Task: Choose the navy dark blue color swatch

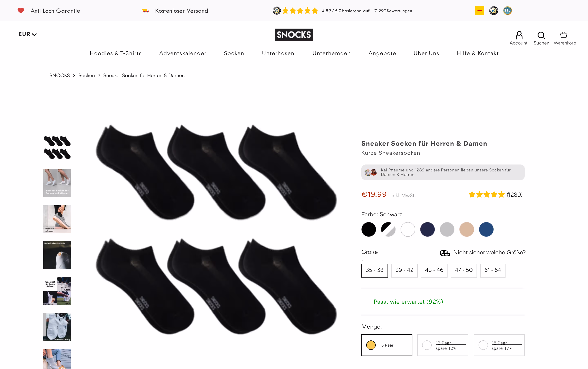Action: [427, 229]
